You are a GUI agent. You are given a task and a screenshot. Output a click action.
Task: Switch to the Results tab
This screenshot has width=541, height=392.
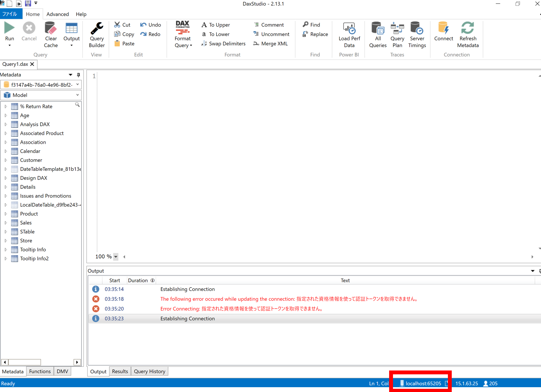(x=120, y=371)
